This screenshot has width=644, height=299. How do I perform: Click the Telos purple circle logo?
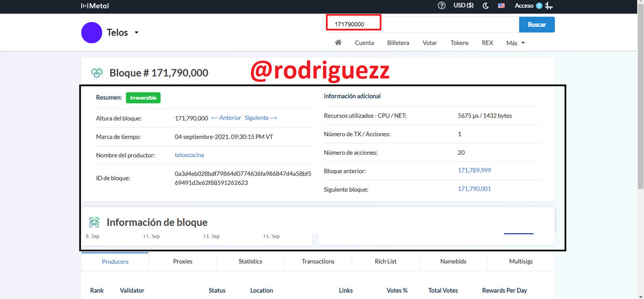(92, 33)
